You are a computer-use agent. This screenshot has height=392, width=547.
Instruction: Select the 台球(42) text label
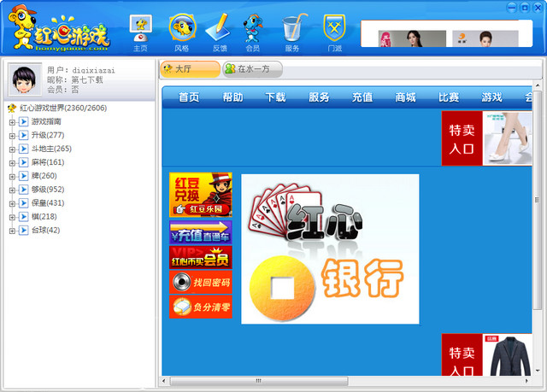coord(45,231)
